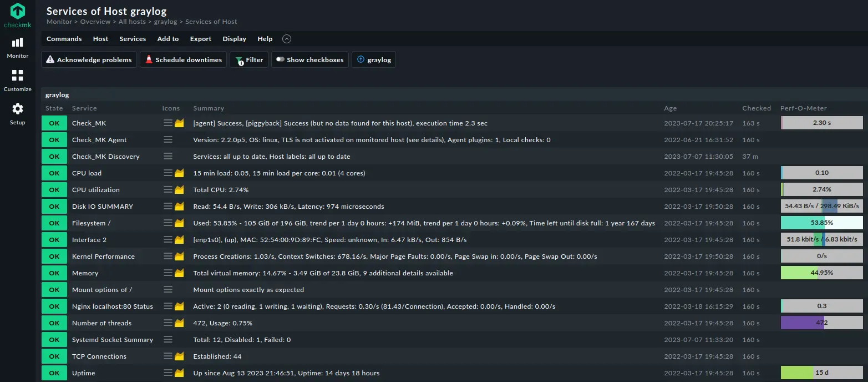Toggle Show checkboxes switch
868x382 pixels.
pyautogui.click(x=310, y=60)
